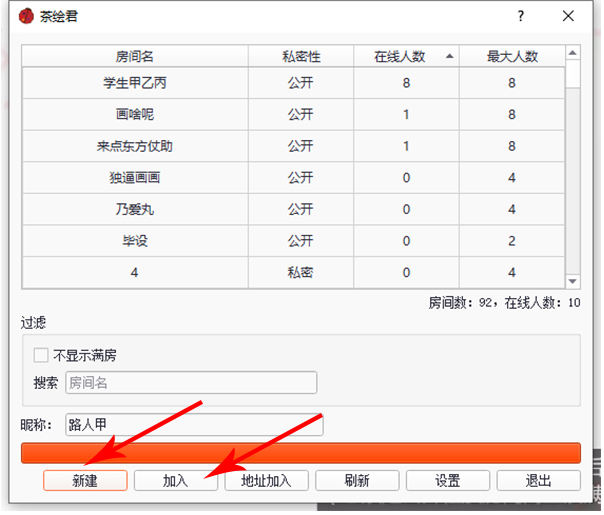The width and height of the screenshot is (604, 515).
Task: Click the room list scrollbar thumb
Action: click(x=573, y=73)
